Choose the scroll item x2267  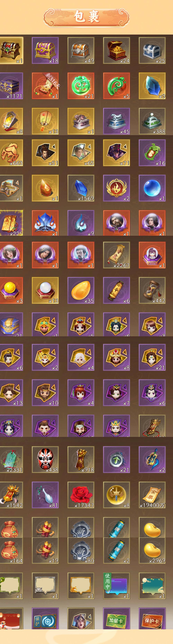pos(116,255)
